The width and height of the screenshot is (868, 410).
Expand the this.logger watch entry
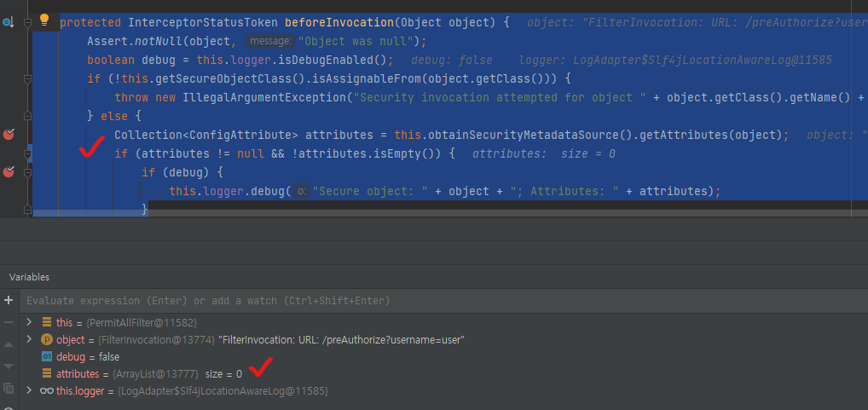tap(29, 390)
